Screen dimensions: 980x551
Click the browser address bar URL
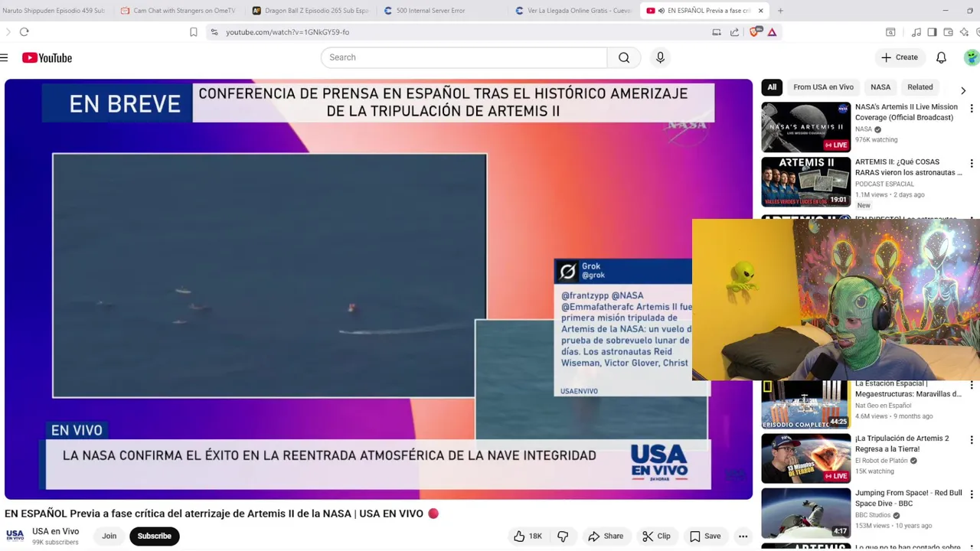point(287,32)
